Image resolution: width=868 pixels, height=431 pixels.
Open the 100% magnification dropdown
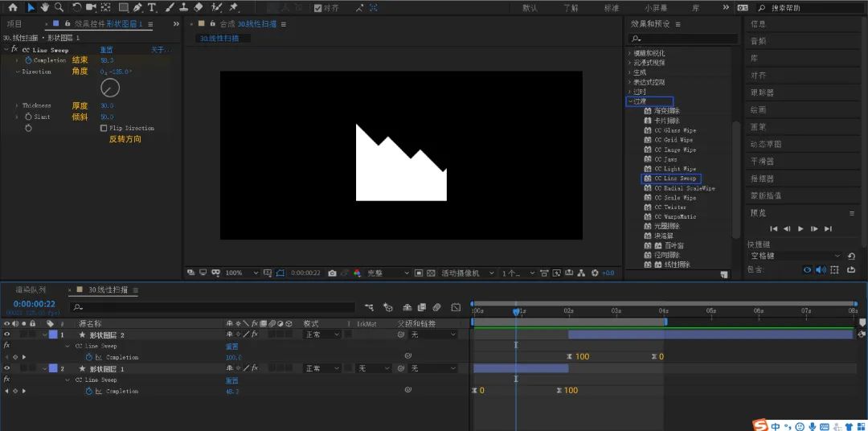coord(242,273)
